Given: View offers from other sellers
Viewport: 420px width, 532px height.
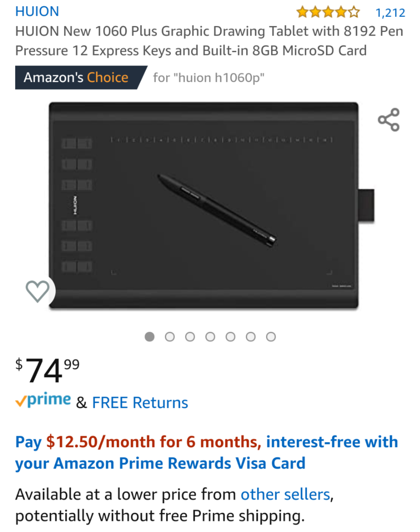Looking at the screenshot, I should tap(285, 494).
